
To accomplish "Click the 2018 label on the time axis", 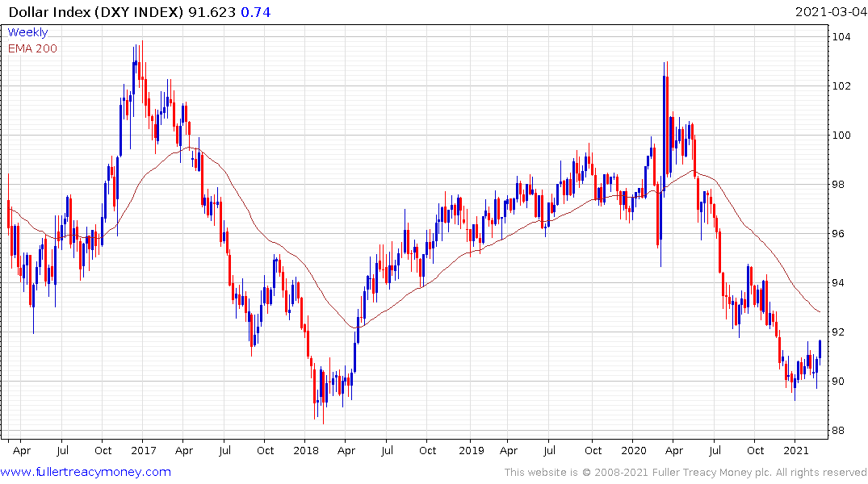I will pos(306,450).
